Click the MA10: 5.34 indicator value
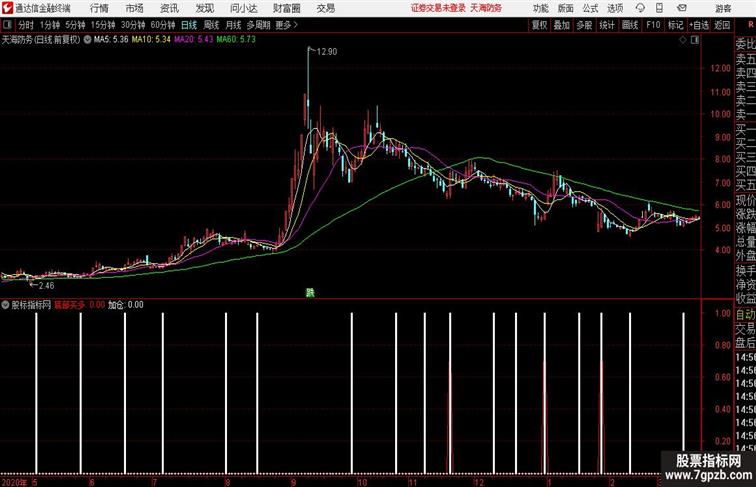 coord(151,40)
